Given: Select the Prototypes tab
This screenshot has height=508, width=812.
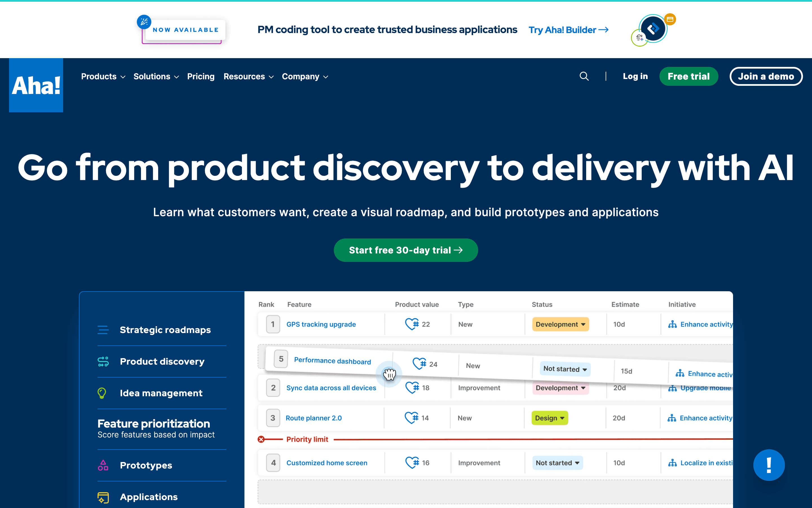Looking at the screenshot, I should pos(162,465).
